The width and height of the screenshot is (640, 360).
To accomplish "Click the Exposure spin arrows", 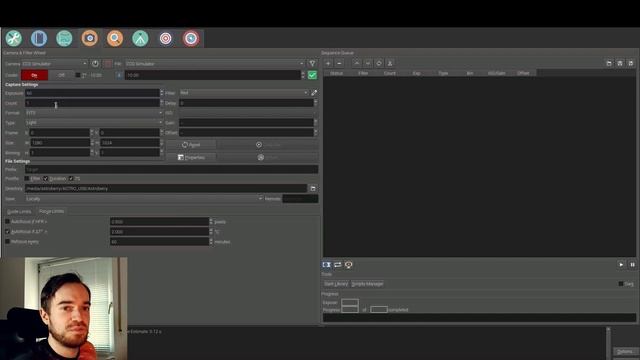I will click(162, 93).
